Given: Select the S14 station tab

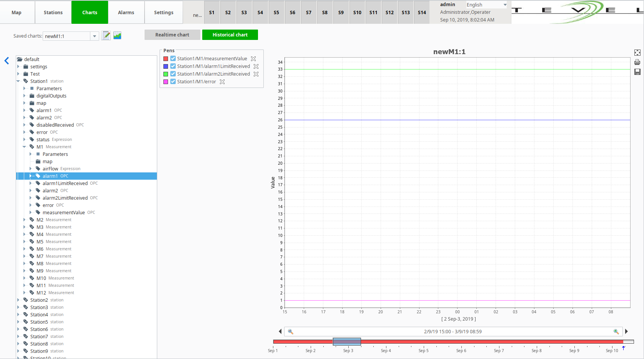Looking at the screenshot, I should 422,12.
